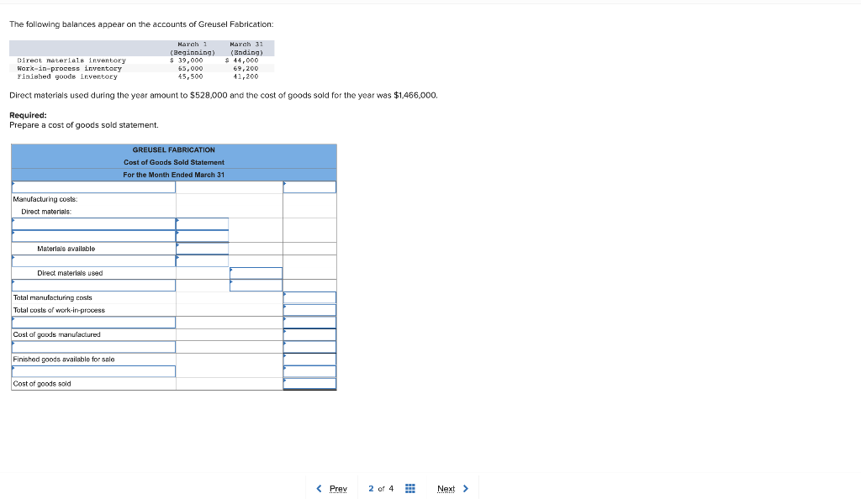Click the '65,000' beginning work-in-process value
The height and width of the screenshot is (504, 861).
point(191,69)
